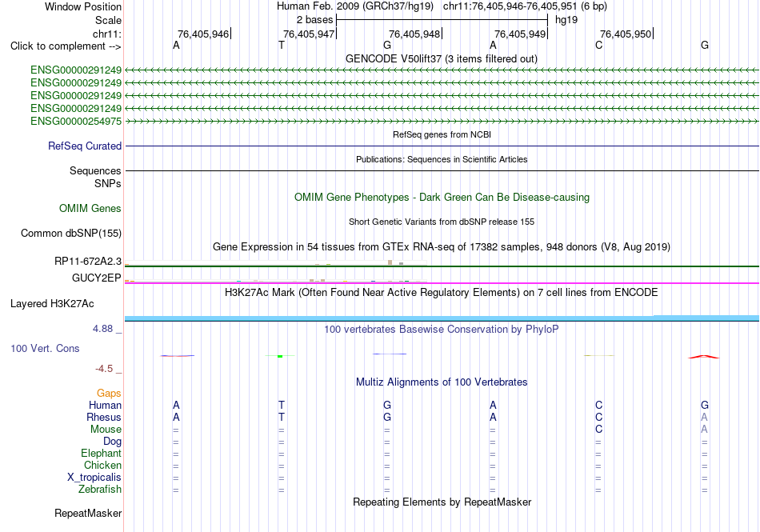Open the RefSeq Curated track label

coord(85,146)
